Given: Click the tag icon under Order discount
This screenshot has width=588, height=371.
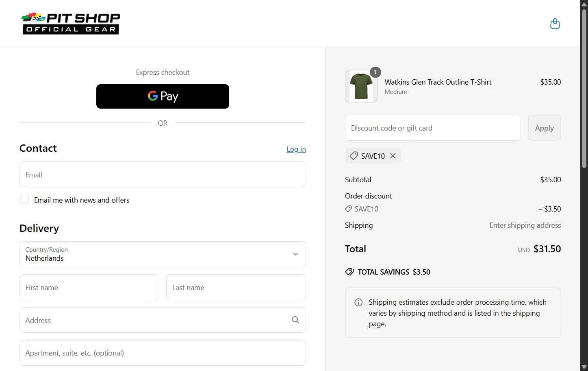Looking at the screenshot, I should pyautogui.click(x=348, y=209).
